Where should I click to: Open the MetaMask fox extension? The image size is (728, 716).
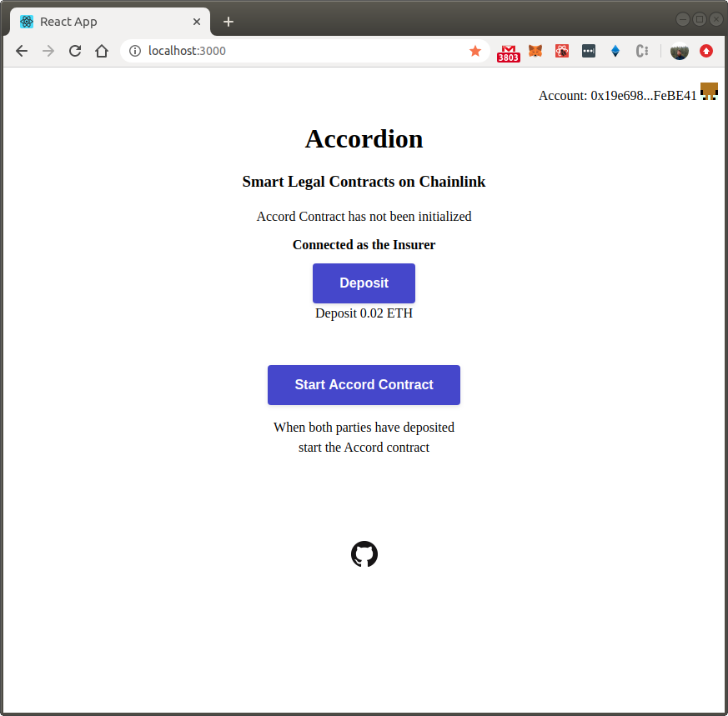tap(535, 51)
